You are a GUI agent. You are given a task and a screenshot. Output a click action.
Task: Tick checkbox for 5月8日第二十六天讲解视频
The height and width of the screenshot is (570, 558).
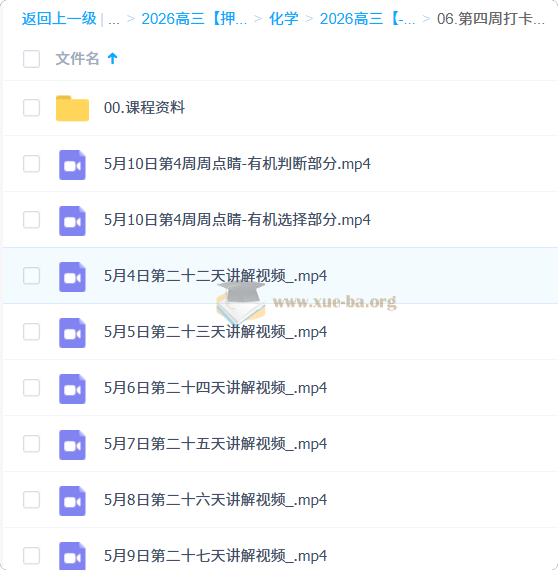pos(32,499)
